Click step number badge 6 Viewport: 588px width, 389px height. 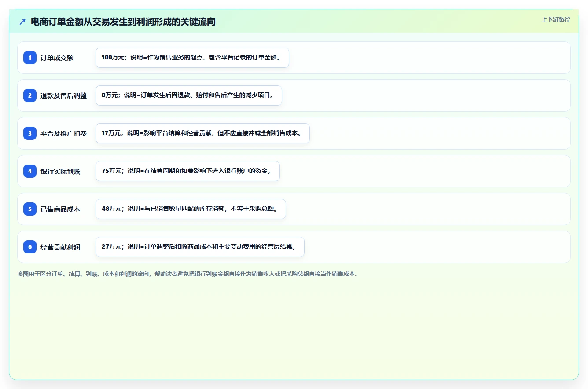[30, 247]
